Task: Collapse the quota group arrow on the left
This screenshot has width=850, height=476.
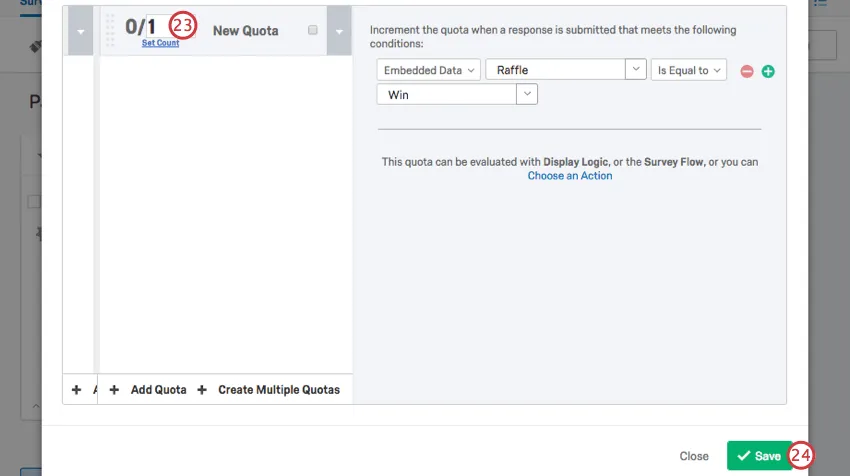Action: tap(80, 31)
